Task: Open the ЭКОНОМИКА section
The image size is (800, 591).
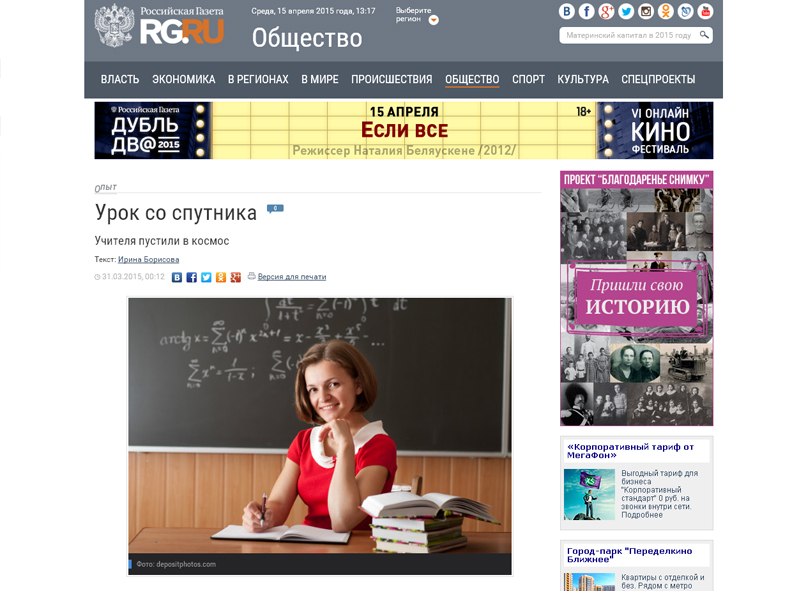Action: 184,80
